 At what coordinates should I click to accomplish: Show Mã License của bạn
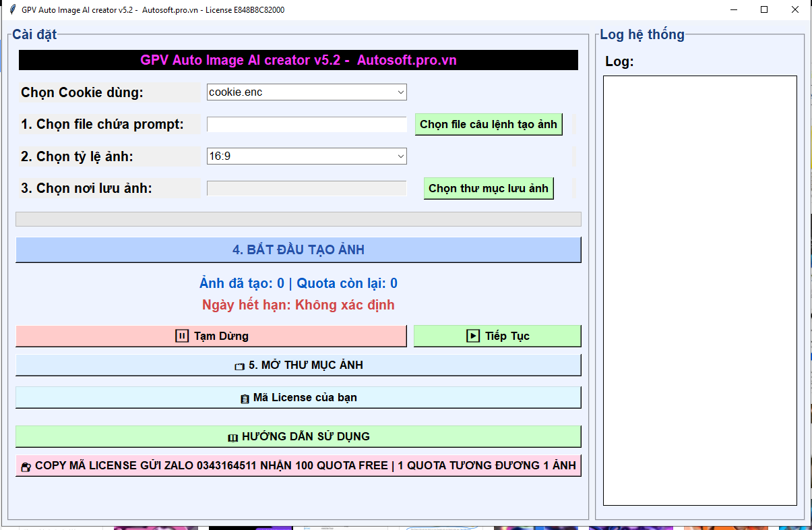(299, 397)
